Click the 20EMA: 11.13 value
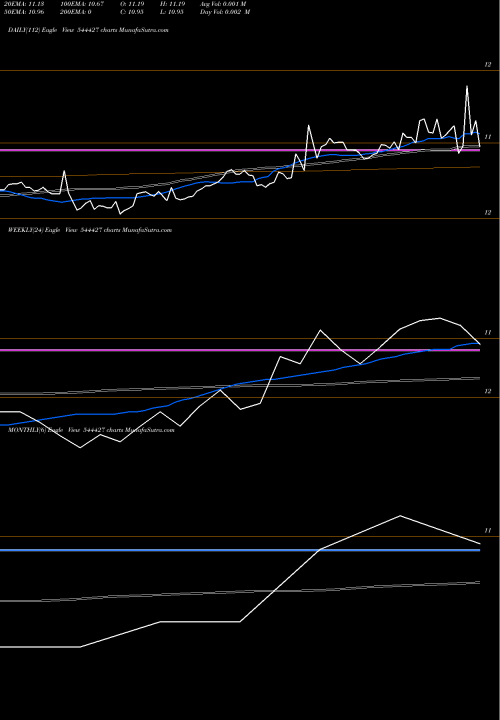This screenshot has height=720, width=500. (24, 4)
